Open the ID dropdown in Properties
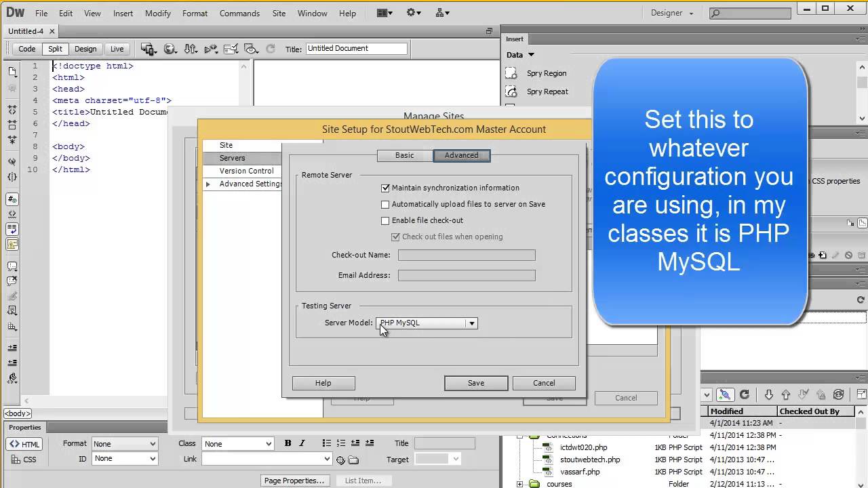 coord(125,458)
